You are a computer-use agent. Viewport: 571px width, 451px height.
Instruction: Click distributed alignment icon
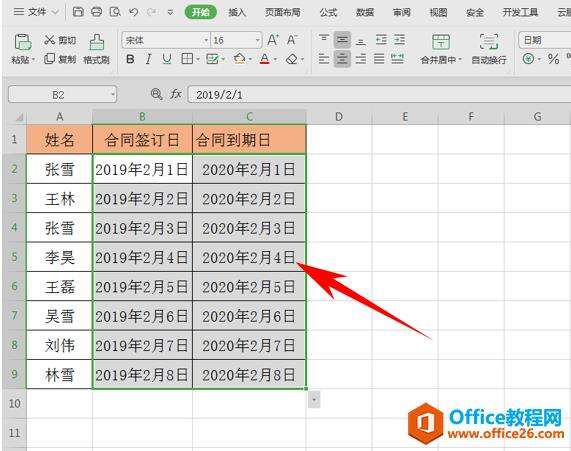coord(397,58)
